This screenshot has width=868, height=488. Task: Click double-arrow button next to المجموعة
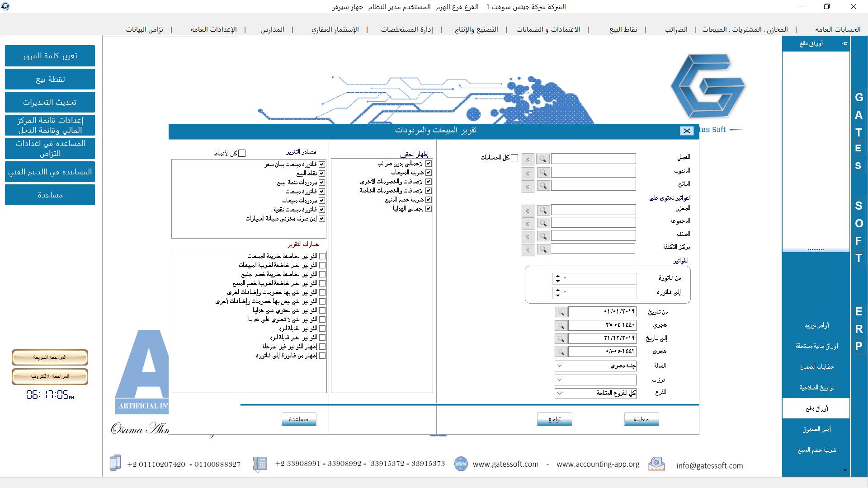[528, 223]
